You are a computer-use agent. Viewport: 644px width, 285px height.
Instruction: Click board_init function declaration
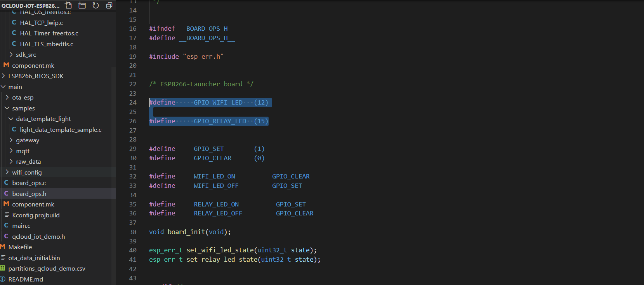(x=186, y=232)
